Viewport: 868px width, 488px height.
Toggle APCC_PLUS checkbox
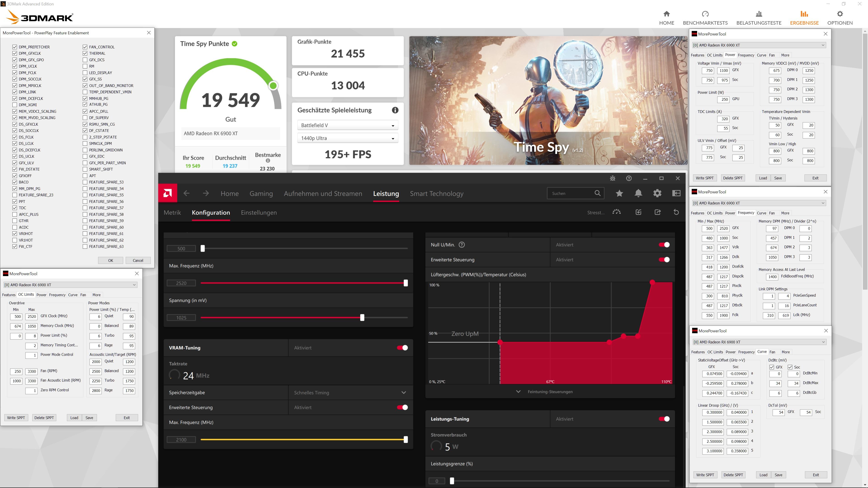[14, 214]
